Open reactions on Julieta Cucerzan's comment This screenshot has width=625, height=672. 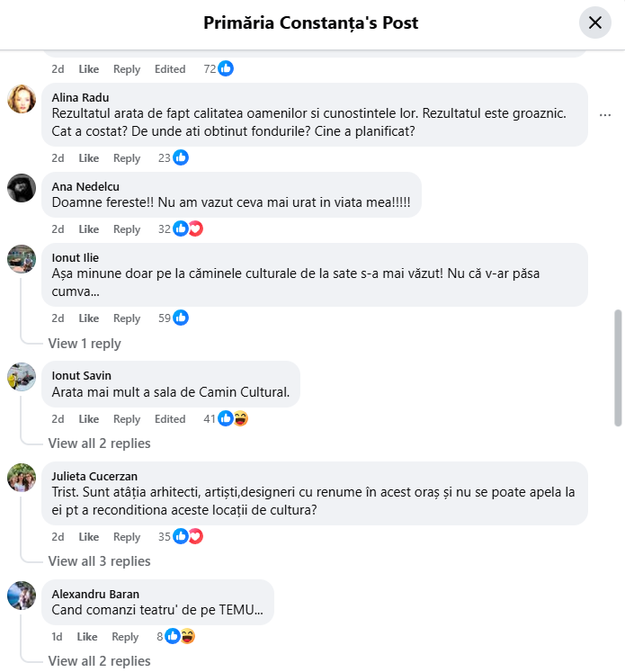point(188,536)
